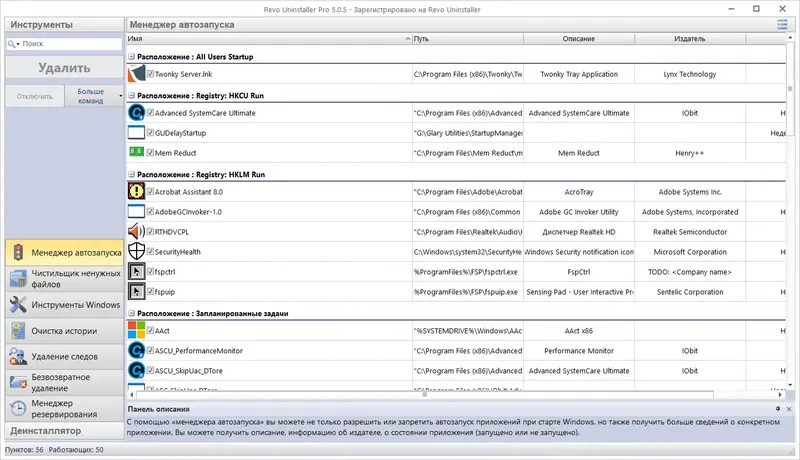The height and width of the screenshot is (460, 800).
Task: Click the History Cleaner sidebar icon
Action: tap(18, 330)
